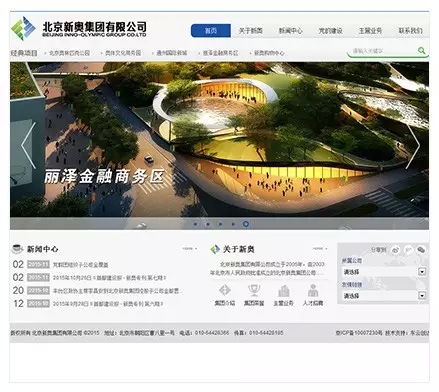The image size is (439, 392).
Task: Go to 首页 tab
Action: (x=211, y=31)
